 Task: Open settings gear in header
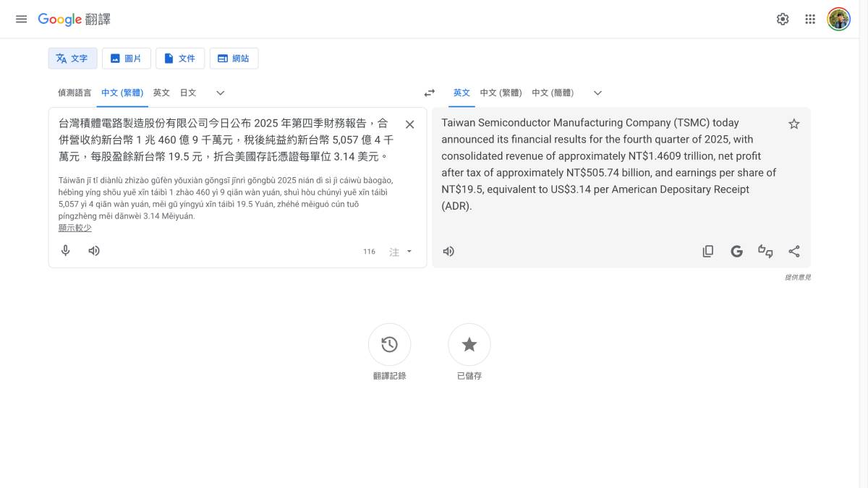coord(783,20)
